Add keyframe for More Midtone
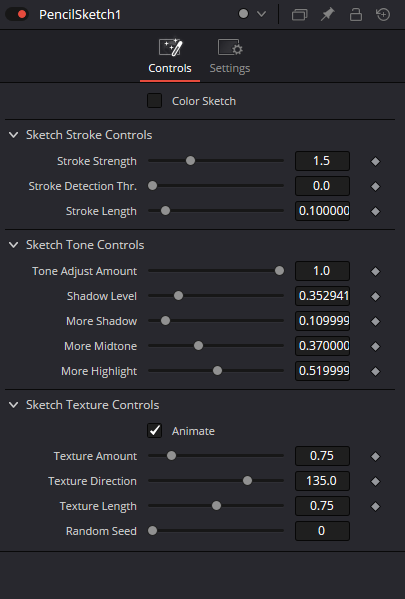The width and height of the screenshot is (405, 599). tap(376, 346)
